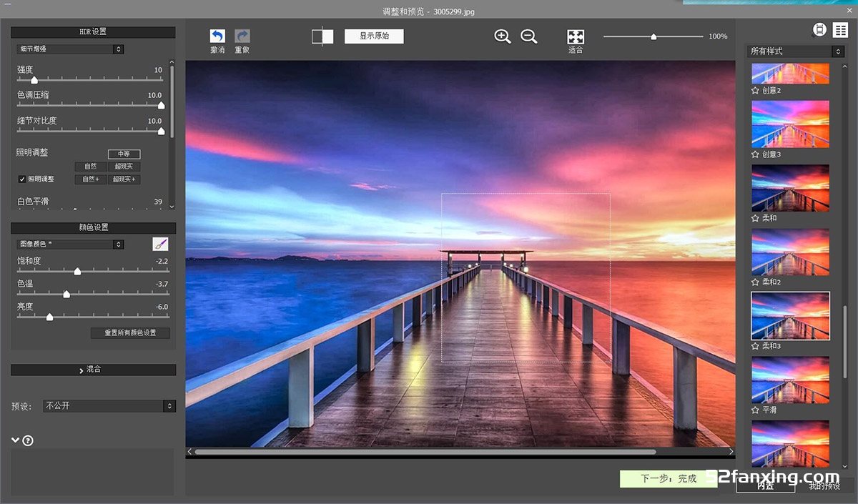Open the 预设 dropdown showing 不公开
The width and height of the screenshot is (858, 504).
point(109,406)
